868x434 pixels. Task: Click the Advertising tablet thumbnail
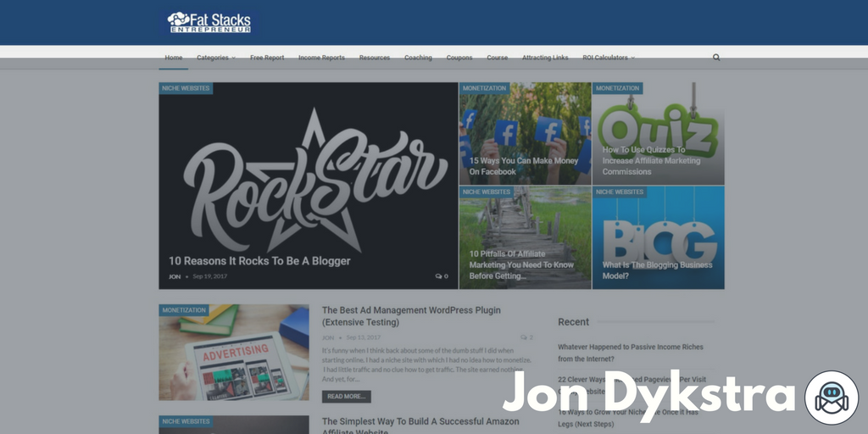[x=234, y=352]
